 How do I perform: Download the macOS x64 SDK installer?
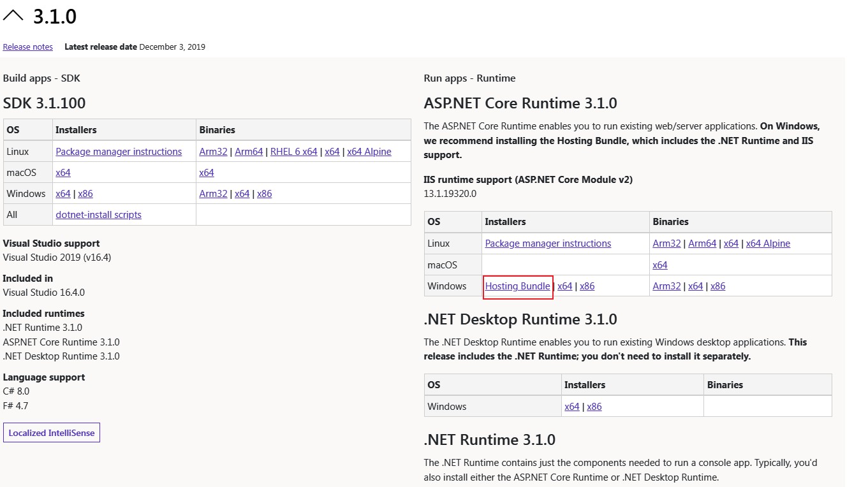pos(63,172)
